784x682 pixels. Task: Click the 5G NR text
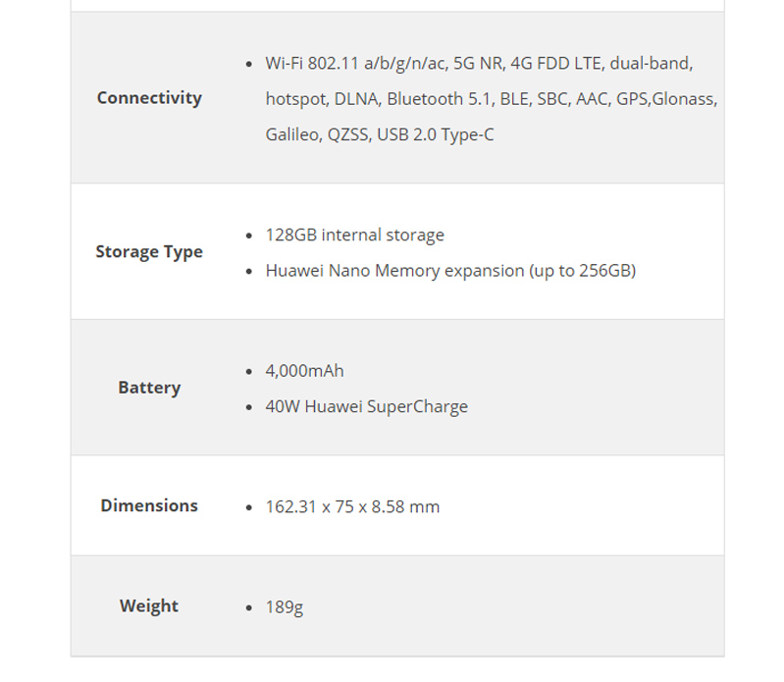pos(478,64)
